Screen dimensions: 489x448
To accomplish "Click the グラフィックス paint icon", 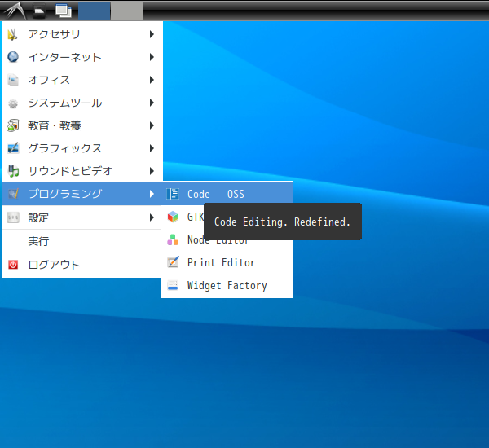I will 13,148.
